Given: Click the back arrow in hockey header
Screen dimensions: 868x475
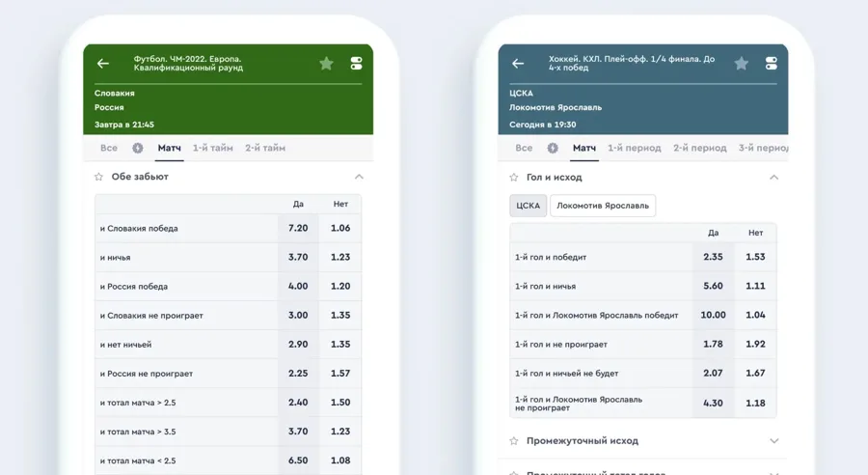Looking at the screenshot, I should [x=518, y=64].
